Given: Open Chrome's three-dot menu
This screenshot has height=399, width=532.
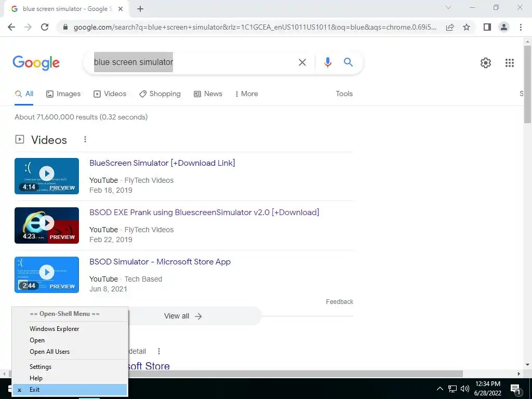Looking at the screenshot, I should coord(521,27).
